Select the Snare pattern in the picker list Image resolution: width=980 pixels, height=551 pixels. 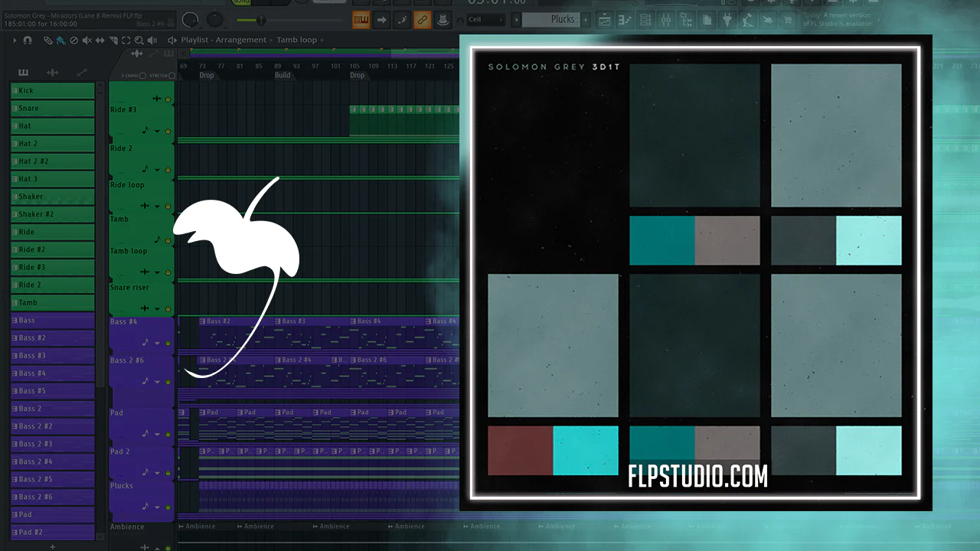click(x=53, y=108)
